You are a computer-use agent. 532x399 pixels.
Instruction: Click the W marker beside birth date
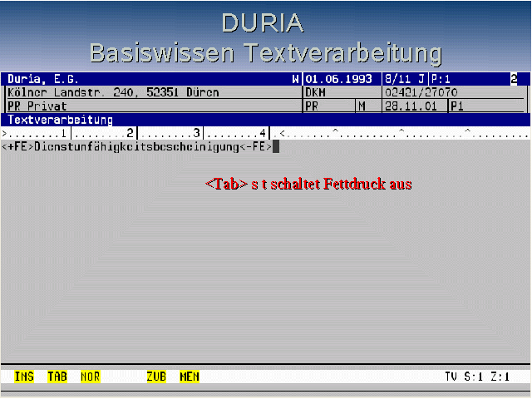point(296,79)
